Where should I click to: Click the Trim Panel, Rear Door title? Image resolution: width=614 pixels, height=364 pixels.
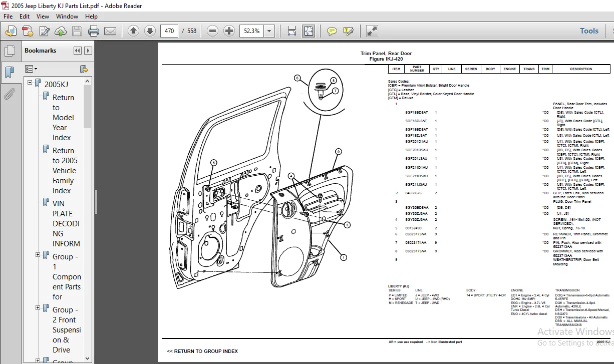point(386,53)
